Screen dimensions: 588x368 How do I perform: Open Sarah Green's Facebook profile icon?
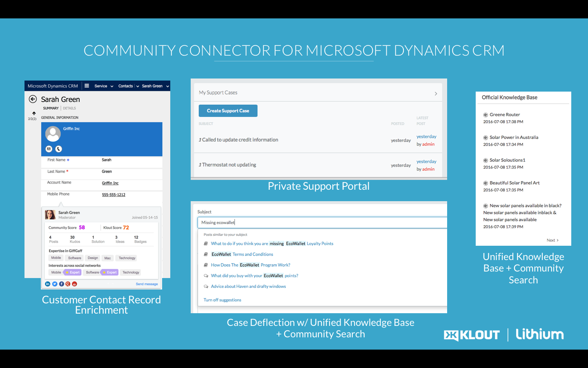point(61,284)
